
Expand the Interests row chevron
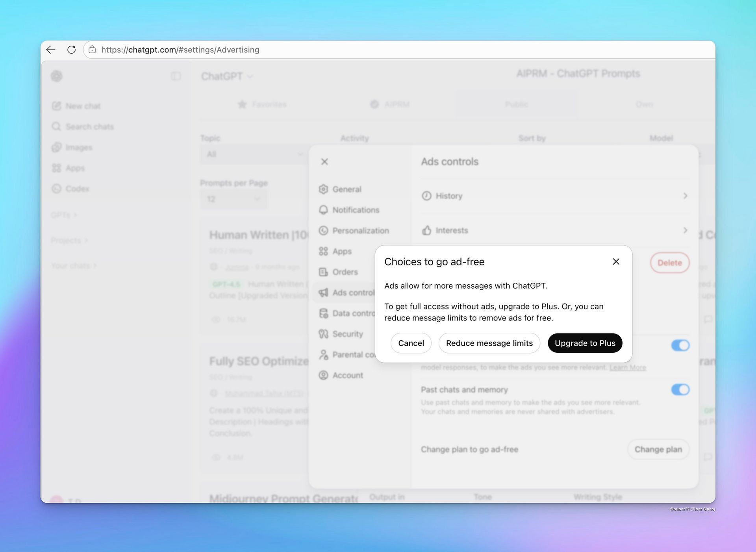[x=685, y=230]
